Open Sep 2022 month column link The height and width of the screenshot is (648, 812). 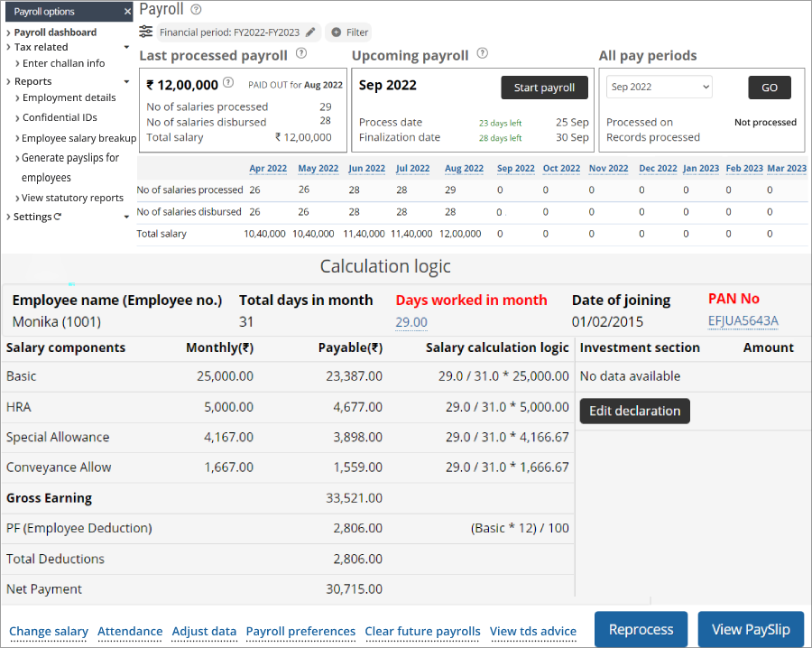516,169
